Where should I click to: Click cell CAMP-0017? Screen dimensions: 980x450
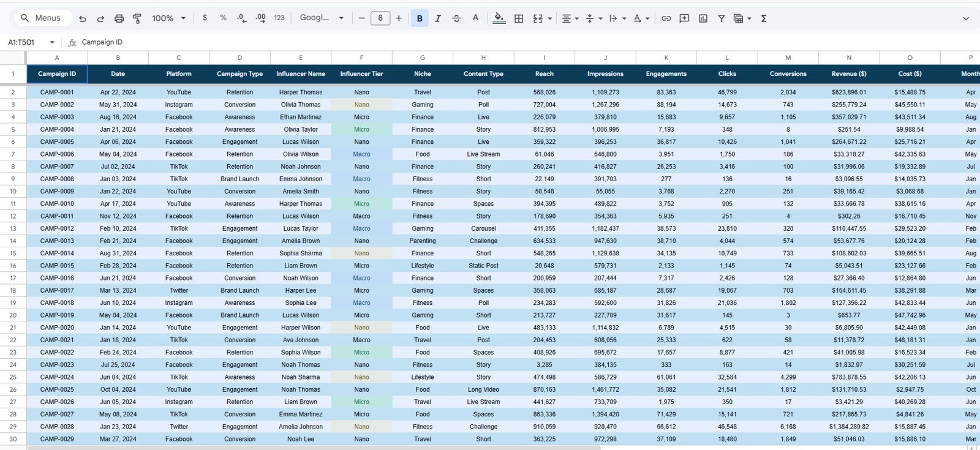[x=57, y=291]
